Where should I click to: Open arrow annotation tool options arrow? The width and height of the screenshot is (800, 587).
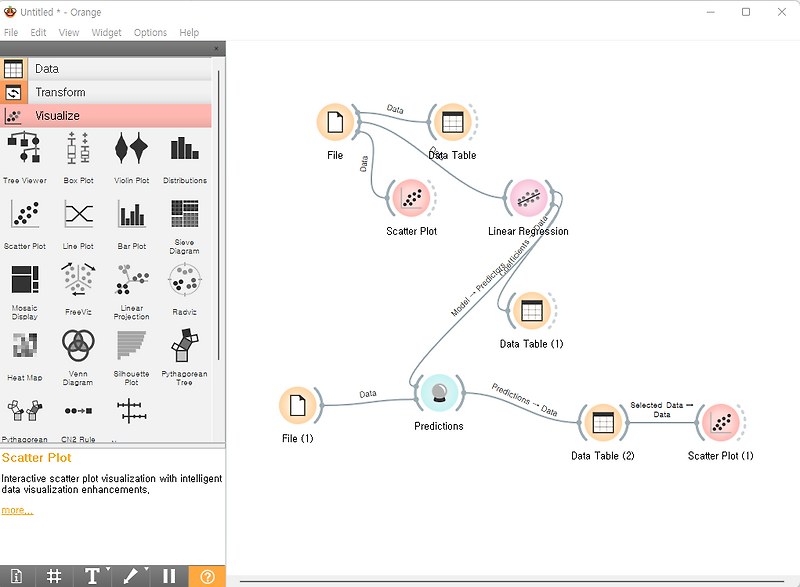point(146,569)
